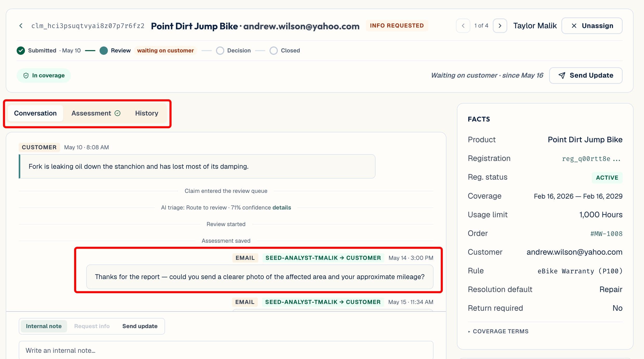Select the Internal note composer mode

pyautogui.click(x=44, y=326)
